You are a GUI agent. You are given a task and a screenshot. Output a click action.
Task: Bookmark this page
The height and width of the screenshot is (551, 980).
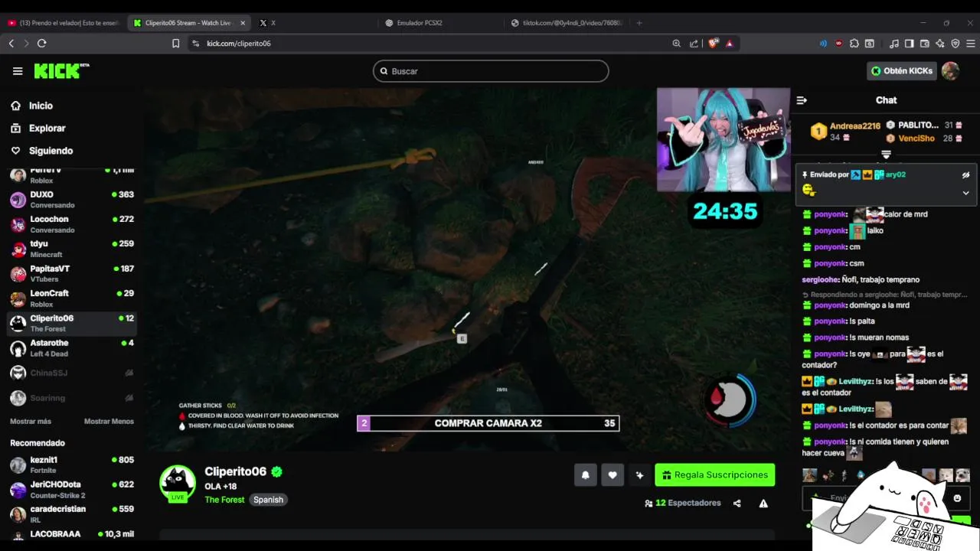click(176, 44)
